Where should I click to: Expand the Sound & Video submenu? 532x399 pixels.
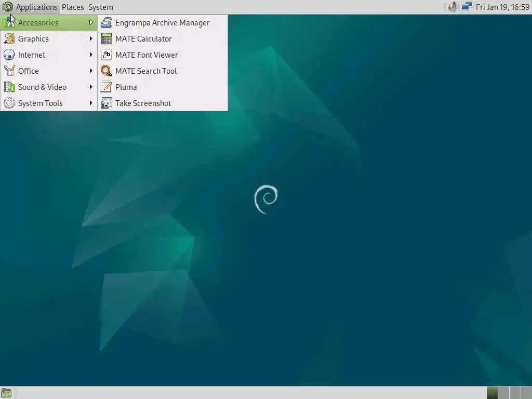coord(49,87)
